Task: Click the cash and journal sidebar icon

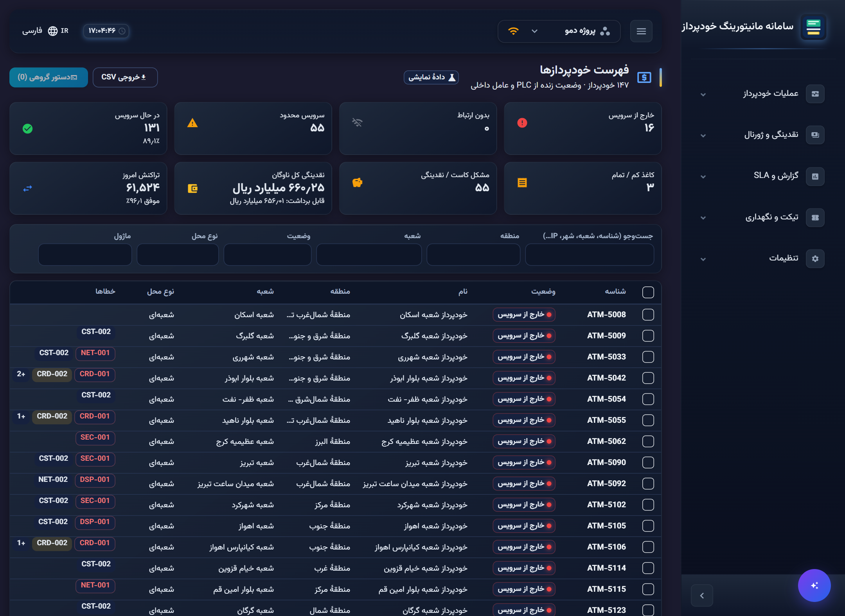Action: [815, 135]
